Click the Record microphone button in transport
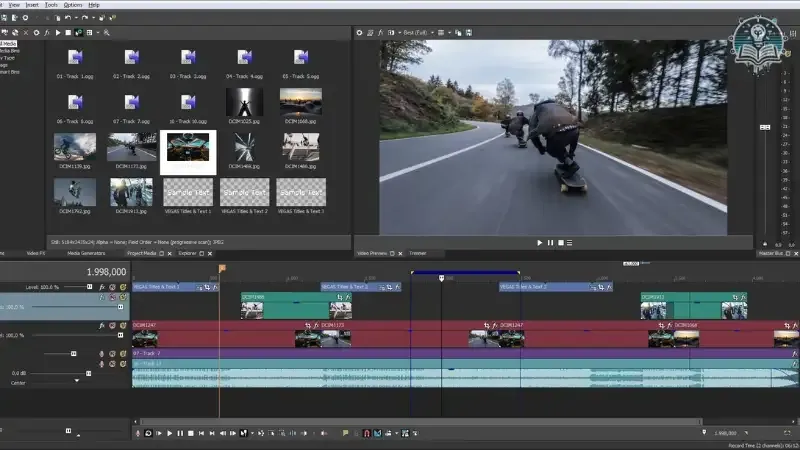This screenshot has height=450, width=800. pyautogui.click(x=138, y=433)
